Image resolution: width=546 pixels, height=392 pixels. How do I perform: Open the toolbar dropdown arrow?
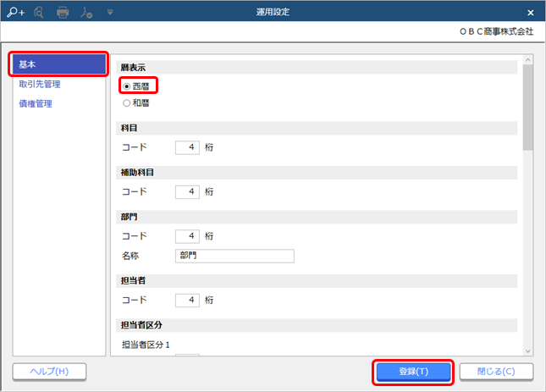click(x=110, y=13)
